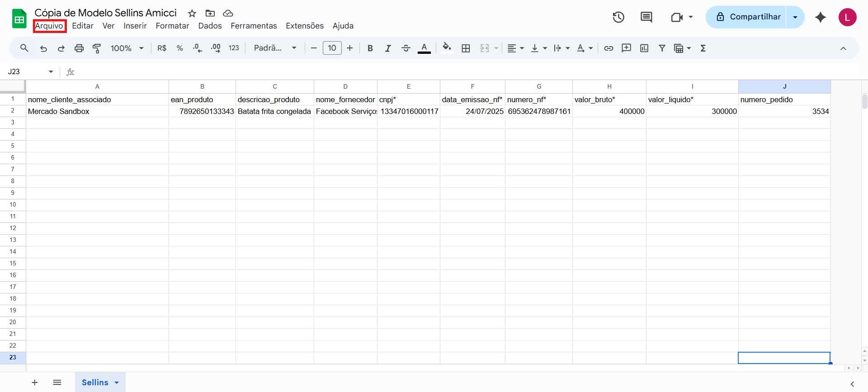
Task: Toggle strikethrough formatting
Action: [x=406, y=48]
